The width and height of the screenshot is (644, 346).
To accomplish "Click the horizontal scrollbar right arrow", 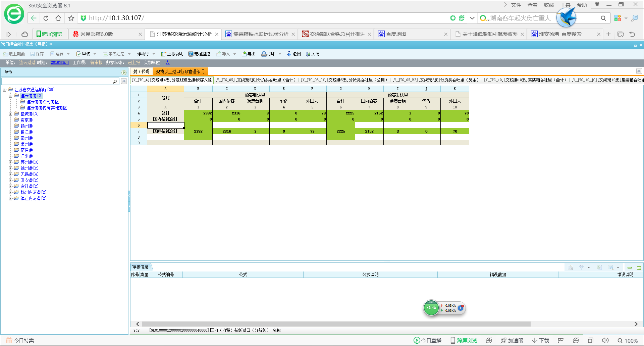I will pyautogui.click(x=636, y=324).
